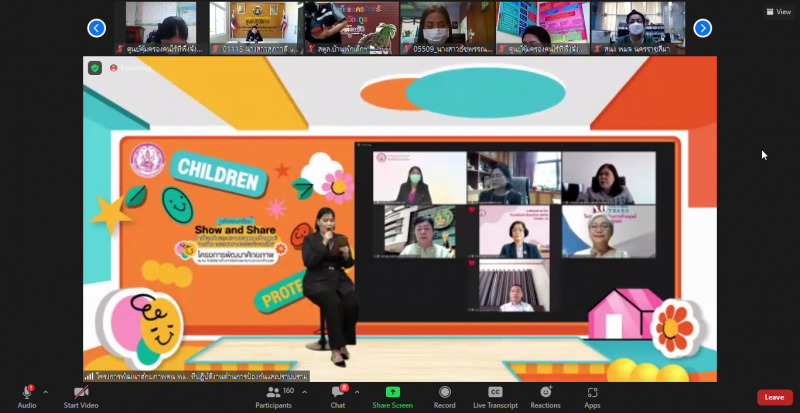Show the previous participant thumbnails with the left arrow
800x413 pixels.
[96, 28]
